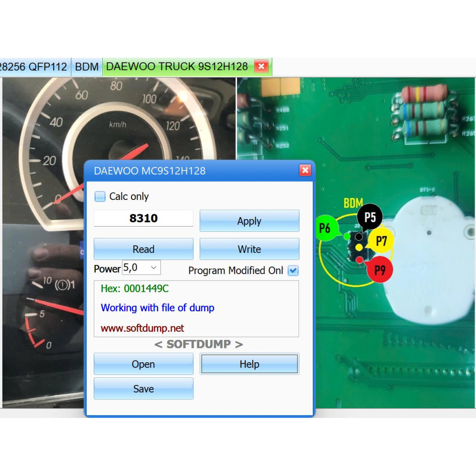
Task: Click the Open button
Action: [143, 364]
